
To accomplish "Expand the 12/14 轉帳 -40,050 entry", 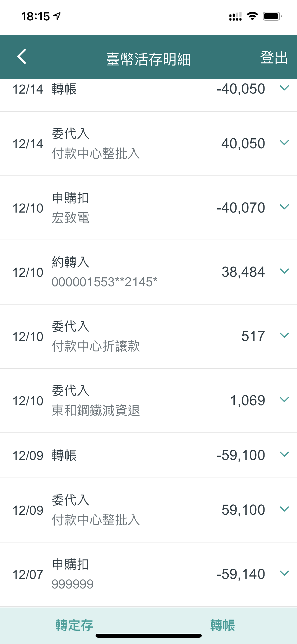I will click(x=284, y=88).
